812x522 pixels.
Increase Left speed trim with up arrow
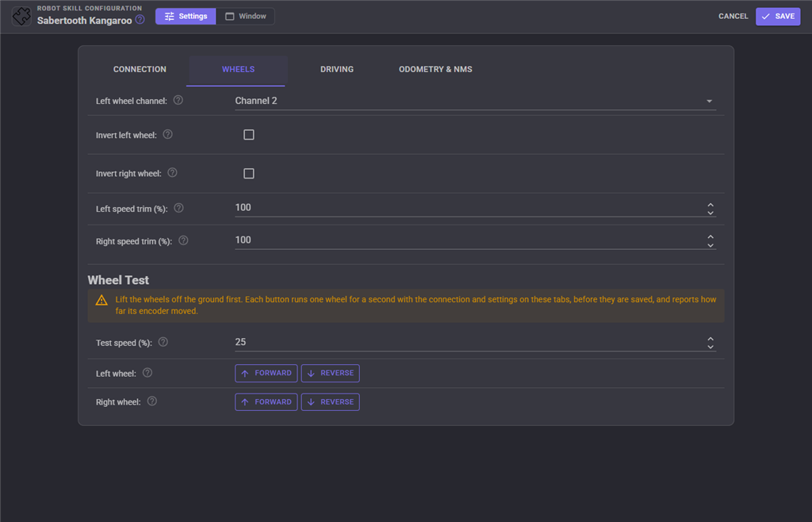(x=710, y=205)
